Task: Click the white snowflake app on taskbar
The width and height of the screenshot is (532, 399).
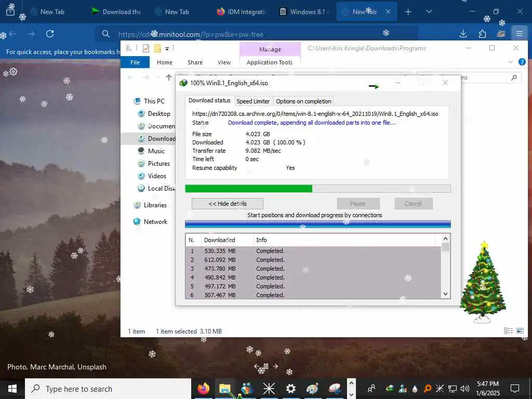Action: (269, 389)
